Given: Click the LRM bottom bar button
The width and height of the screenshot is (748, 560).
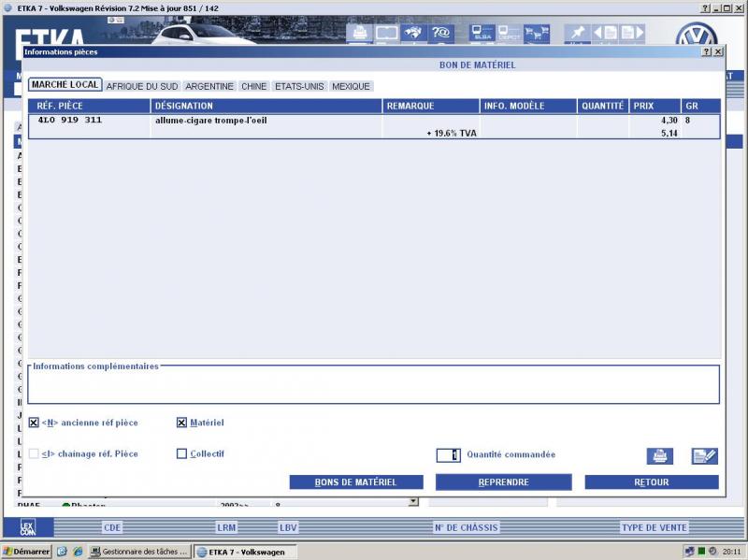Looking at the screenshot, I should [226, 527].
